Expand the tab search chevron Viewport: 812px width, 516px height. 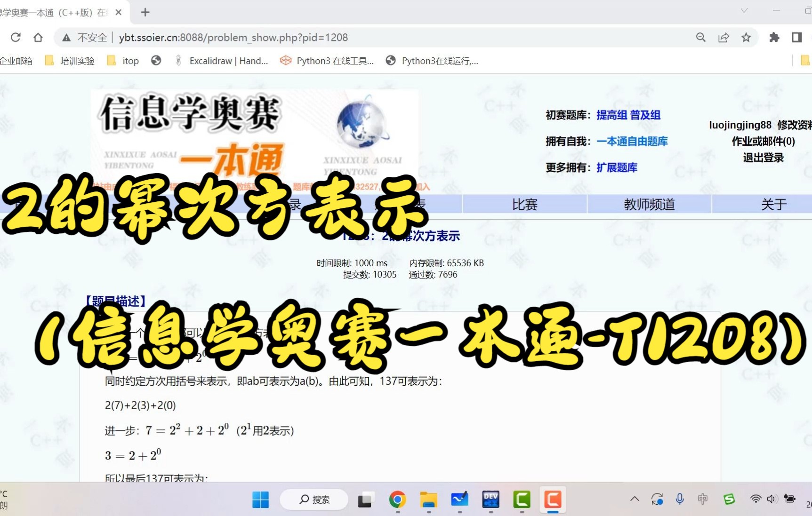click(744, 10)
